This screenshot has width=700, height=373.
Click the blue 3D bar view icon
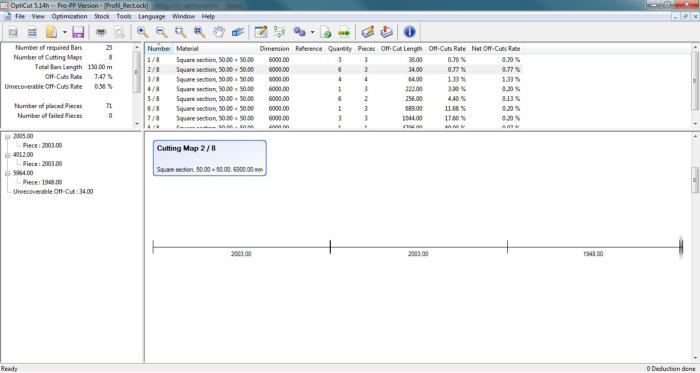238,32
